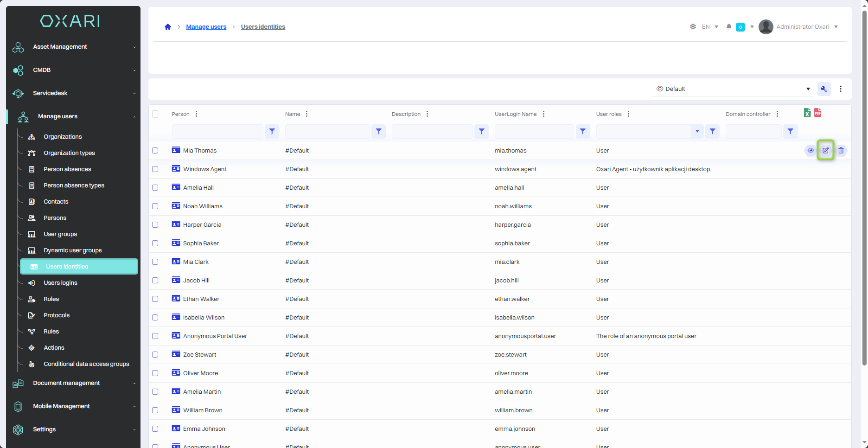Export the table to Excel
868x448 pixels.
click(807, 113)
